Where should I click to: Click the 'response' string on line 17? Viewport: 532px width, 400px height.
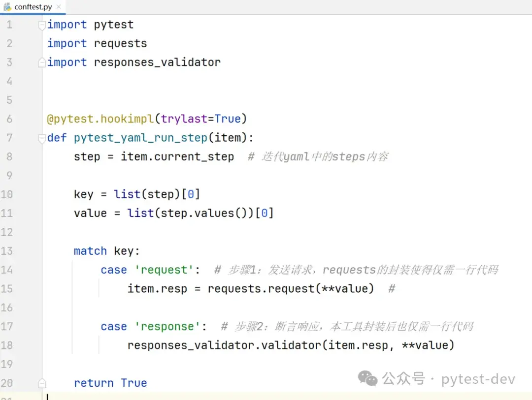pos(167,327)
